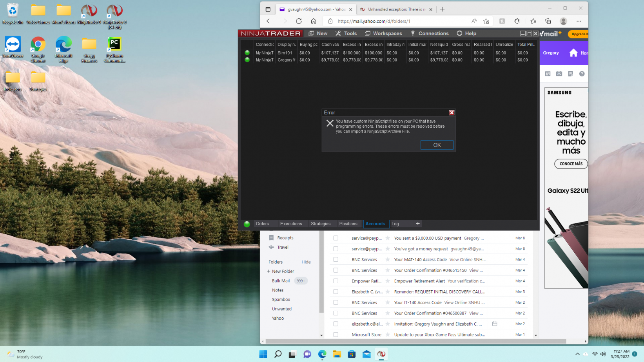Click CONOCE MÁS in the Samsung ad
Image resolution: width=644 pixels, height=362 pixels.
point(571,164)
